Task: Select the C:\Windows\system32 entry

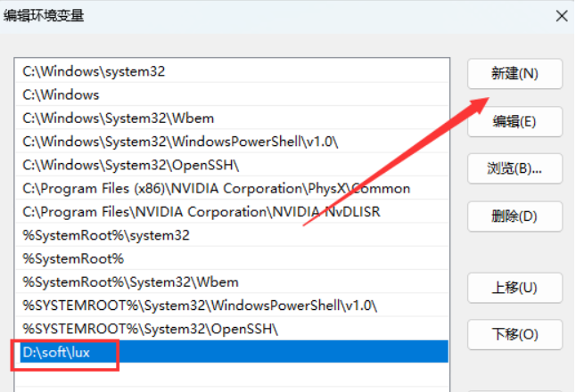Action: pos(94,71)
